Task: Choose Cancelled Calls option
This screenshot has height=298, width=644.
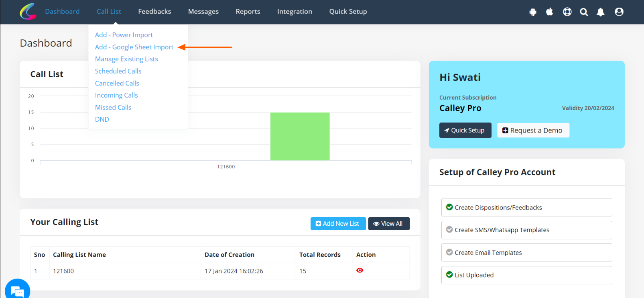Action: point(117,83)
